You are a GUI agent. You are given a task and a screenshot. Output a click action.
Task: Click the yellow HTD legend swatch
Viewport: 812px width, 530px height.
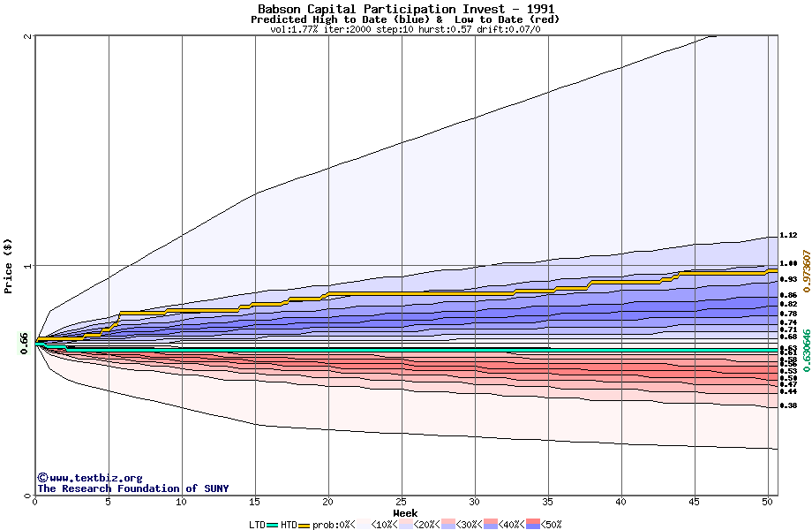click(x=304, y=525)
